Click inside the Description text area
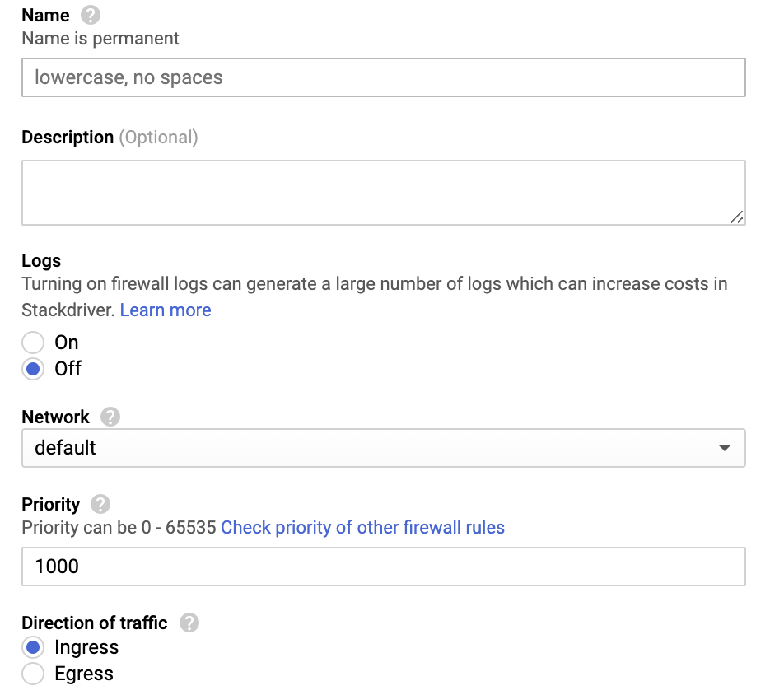 pyautogui.click(x=384, y=193)
